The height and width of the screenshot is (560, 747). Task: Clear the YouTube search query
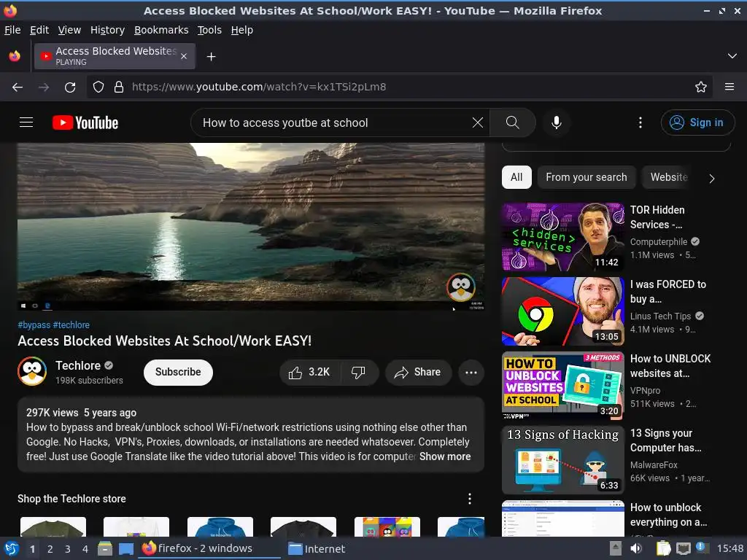click(477, 122)
